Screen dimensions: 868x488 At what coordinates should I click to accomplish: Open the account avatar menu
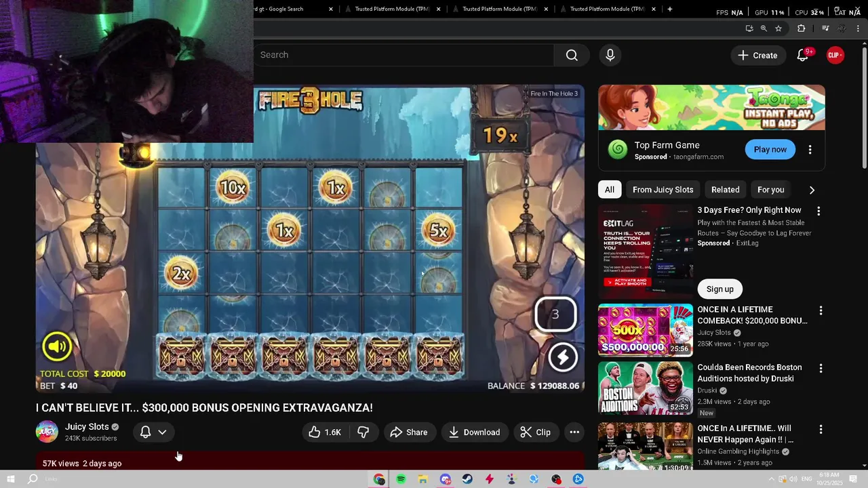pyautogui.click(x=835, y=55)
